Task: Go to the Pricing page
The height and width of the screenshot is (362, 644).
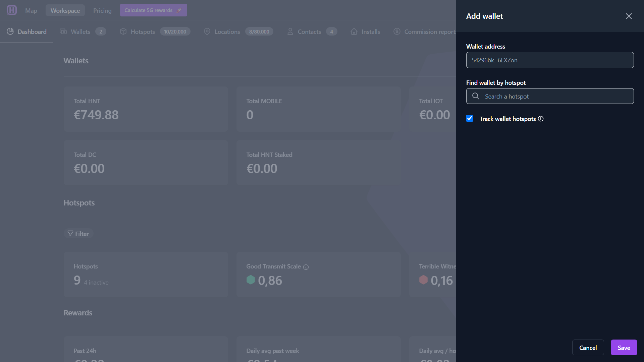Action: click(102, 10)
